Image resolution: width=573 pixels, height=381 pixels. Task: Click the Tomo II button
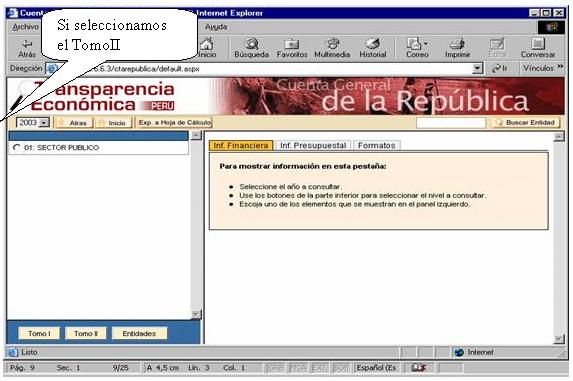click(86, 334)
